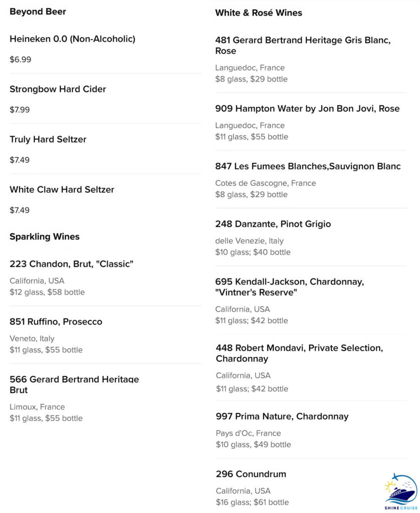Open 695 Kendall-Jackson Chardonnay Vintner's Reserve
This screenshot has height=513, width=420.
tap(289, 287)
